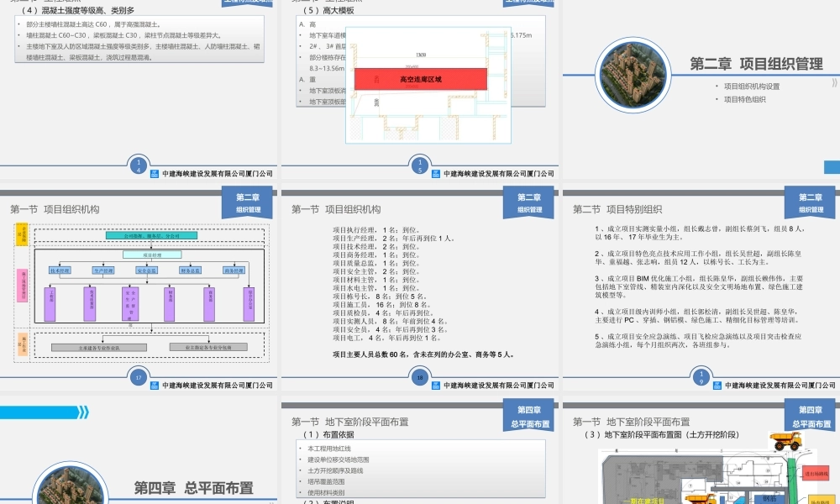Click the page number badge "19"

pos(702,377)
